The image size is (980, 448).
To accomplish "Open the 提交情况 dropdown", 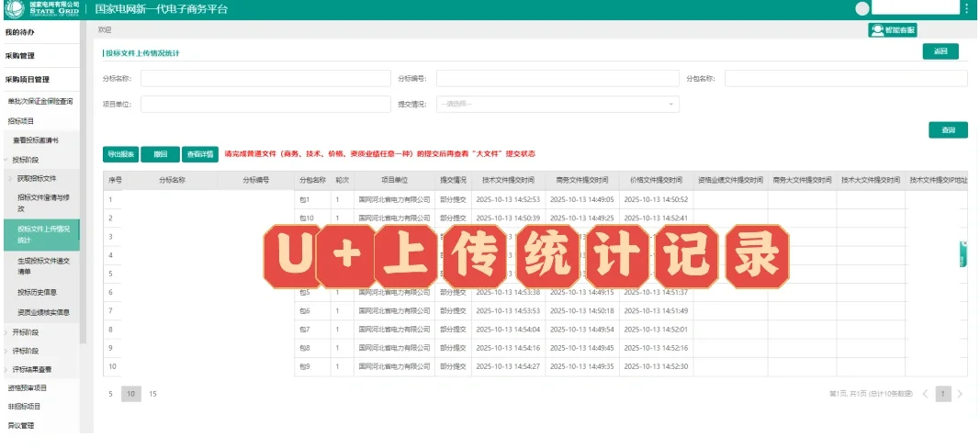I will [x=558, y=104].
